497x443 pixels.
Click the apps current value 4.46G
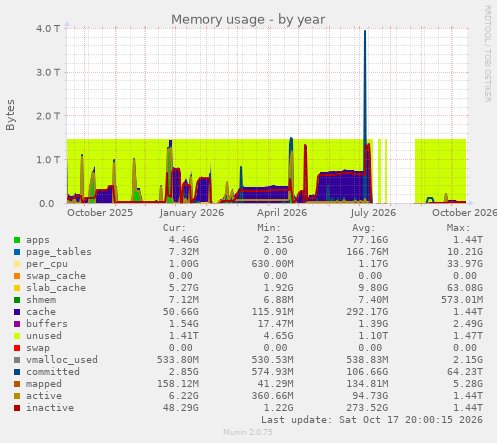coord(184,240)
